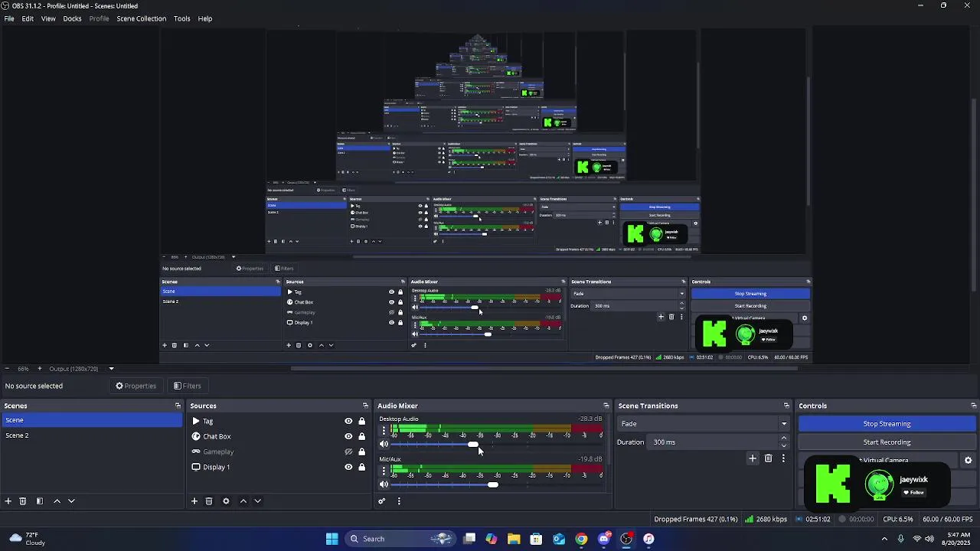Open Windows Start menu

pyautogui.click(x=332, y=539)
